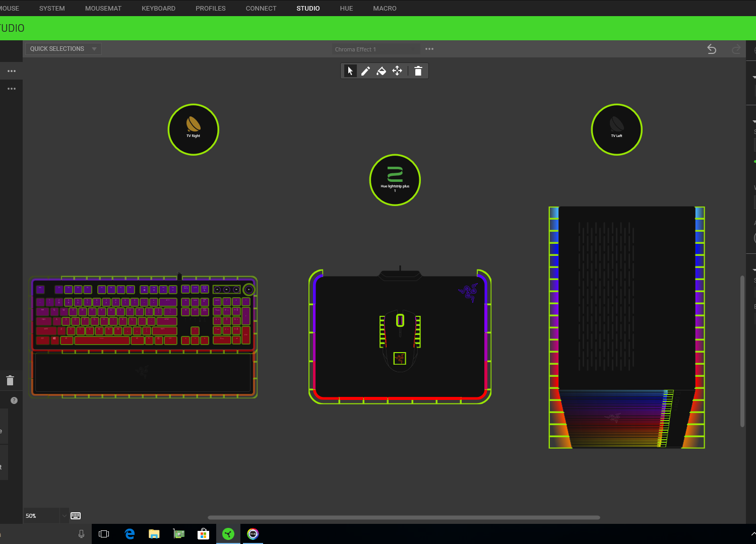
Task: Undo the last action
Action: [712, 49]
